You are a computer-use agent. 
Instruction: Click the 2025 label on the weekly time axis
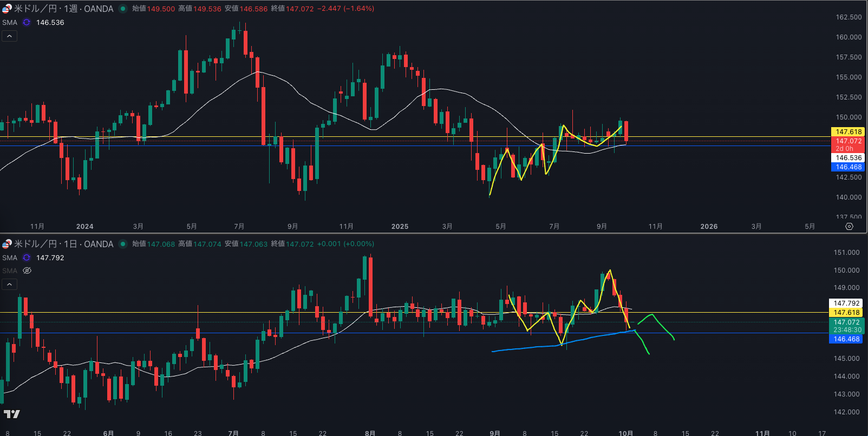(400, 226)
